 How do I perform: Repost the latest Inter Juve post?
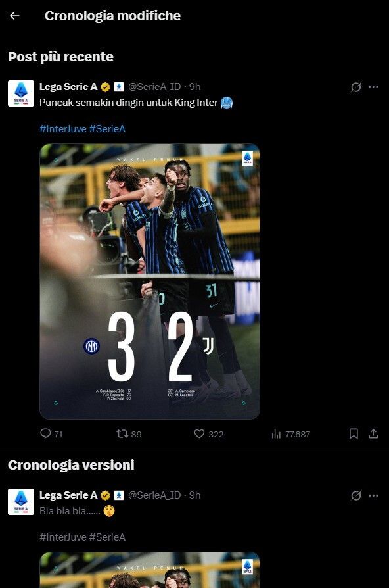point(122,434)
